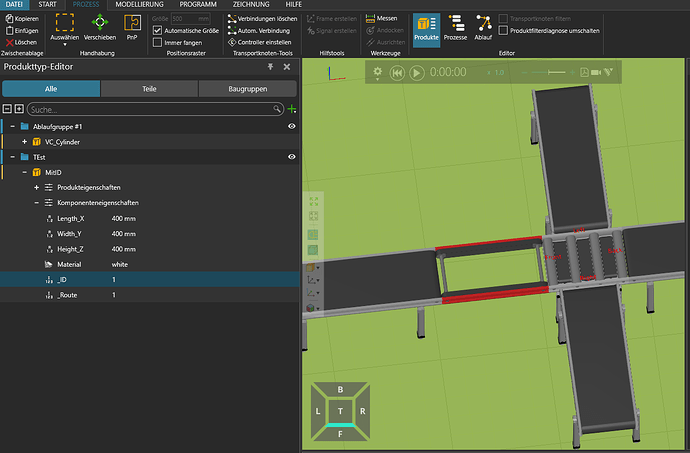Open simulation settings gear dropdown

[378, 73]
